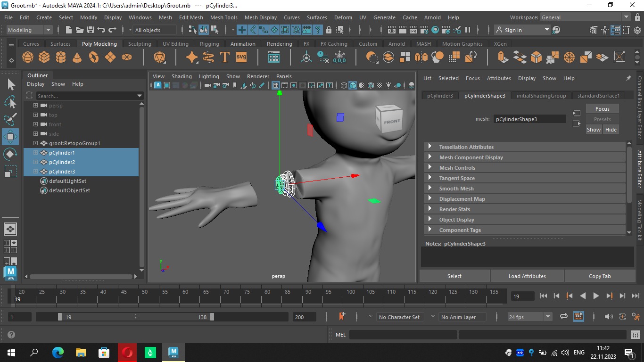Click the Select button below the notes
Screen dimensions: 644x362
point(454,276)
